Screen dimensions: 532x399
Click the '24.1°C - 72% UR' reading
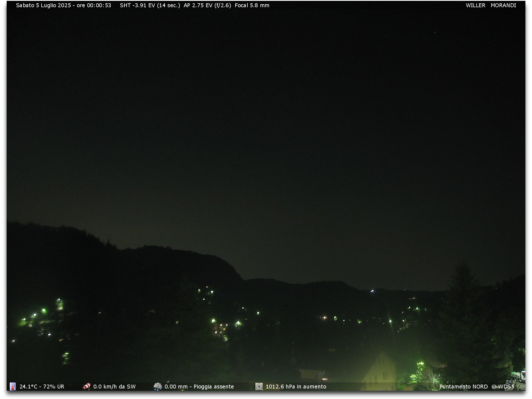click(x=42, y=387)
